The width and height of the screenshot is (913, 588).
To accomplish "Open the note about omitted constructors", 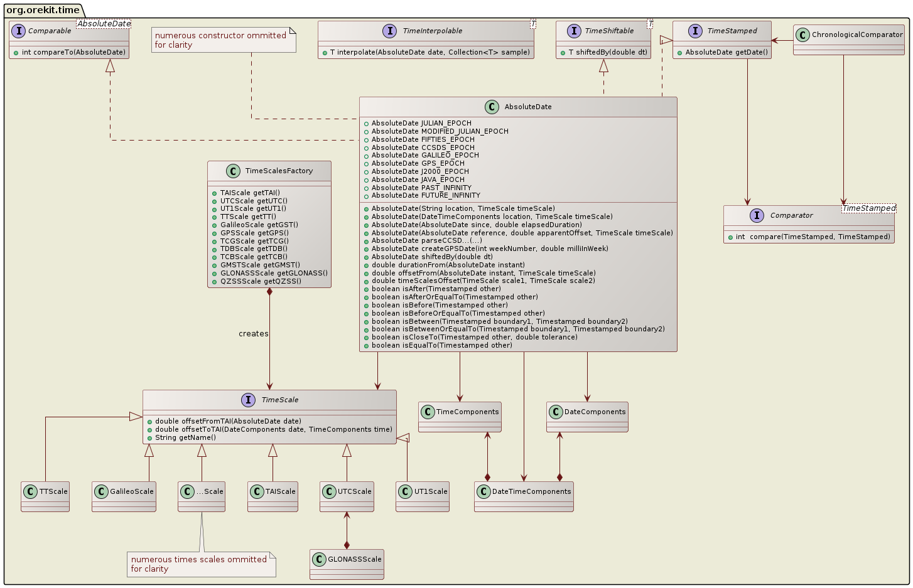I will pos(223,40).
